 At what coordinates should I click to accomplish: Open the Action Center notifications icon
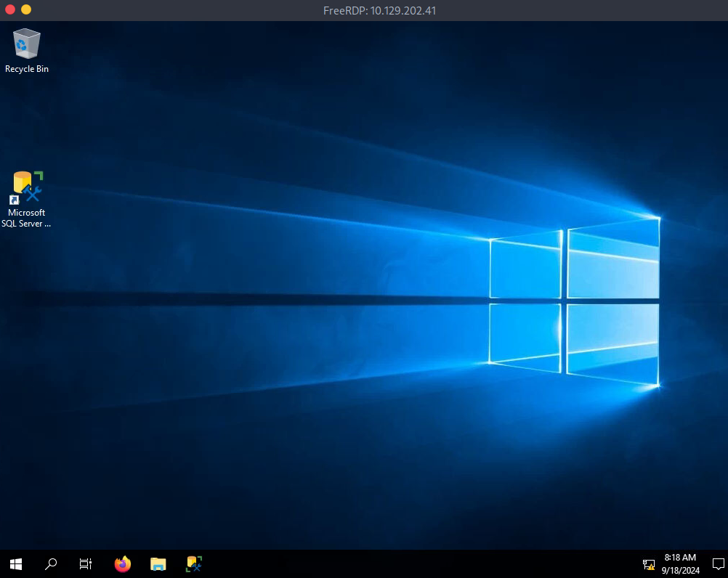point(719,564)
